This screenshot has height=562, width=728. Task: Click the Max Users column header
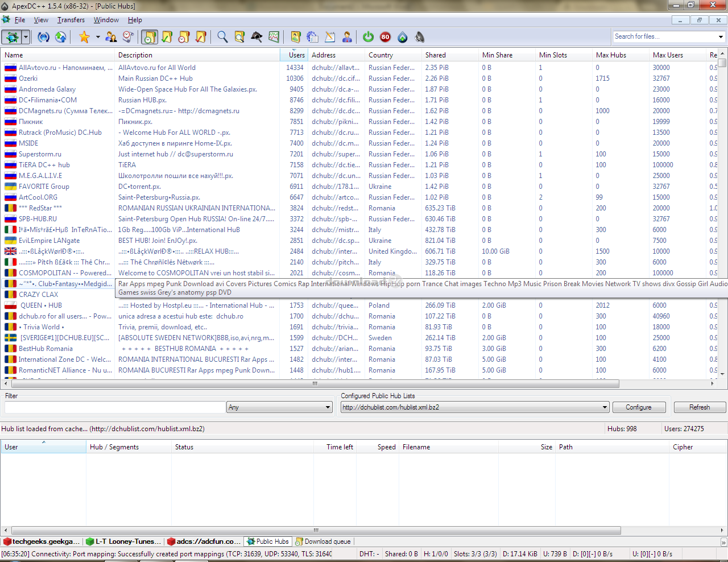tap(678, 55)
